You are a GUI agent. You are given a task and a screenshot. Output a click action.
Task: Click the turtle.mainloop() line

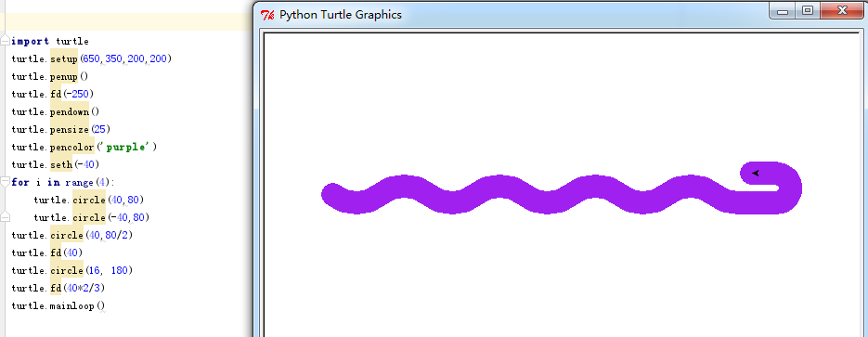(58, 306)
